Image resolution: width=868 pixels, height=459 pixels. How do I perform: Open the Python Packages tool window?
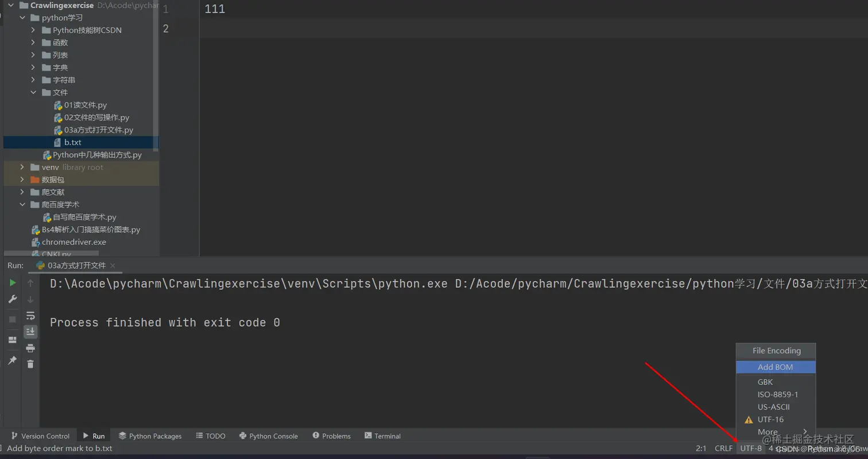point(150,436)
